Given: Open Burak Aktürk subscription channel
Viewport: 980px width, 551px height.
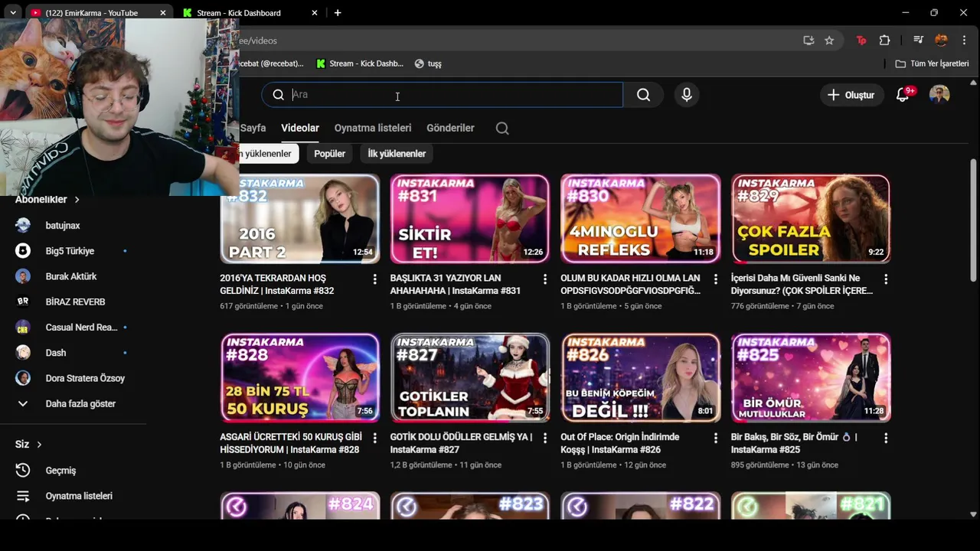Looking at the screenshot, I should click(73, 276).
